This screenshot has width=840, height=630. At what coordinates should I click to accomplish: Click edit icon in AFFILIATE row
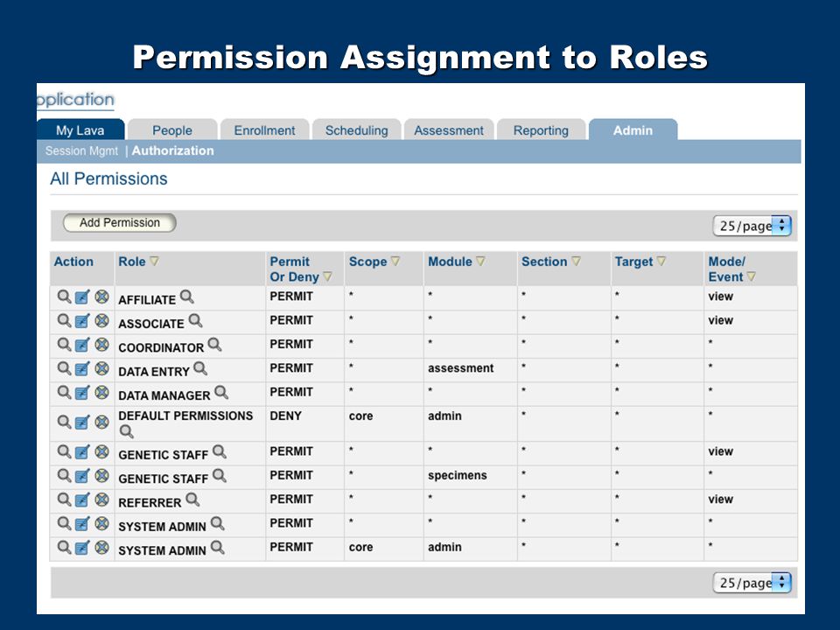82,297
